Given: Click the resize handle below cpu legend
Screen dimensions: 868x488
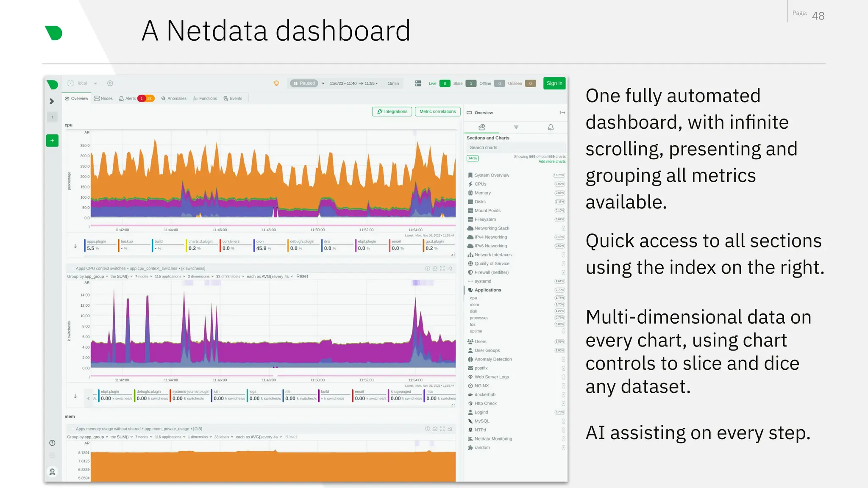Looking at the screenshot, I should [x=453, y=255].
